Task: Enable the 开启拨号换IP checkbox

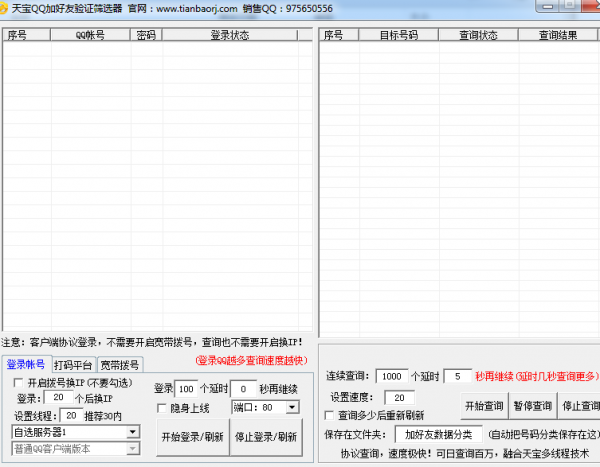Action: click(18, 383)
